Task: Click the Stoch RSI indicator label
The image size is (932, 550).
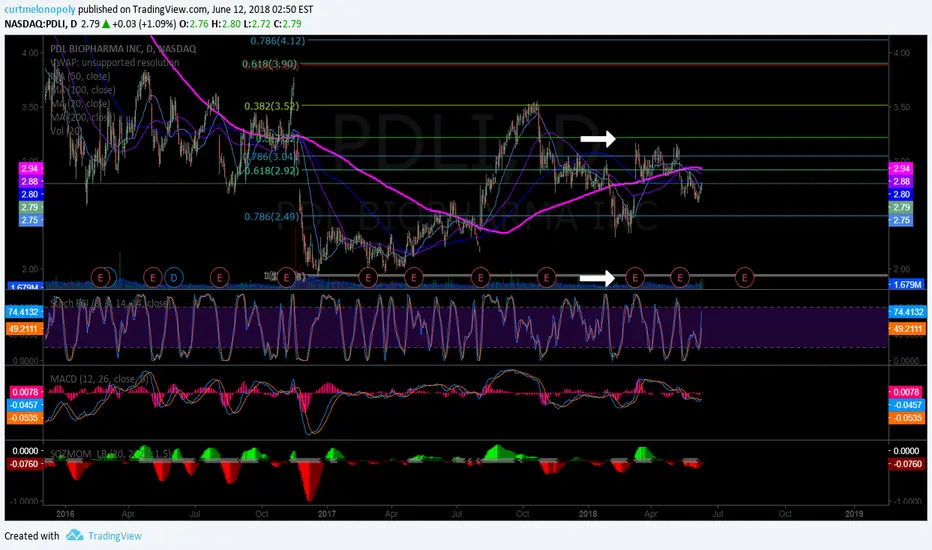Action: pyautogui.click(x=109, y=303)
